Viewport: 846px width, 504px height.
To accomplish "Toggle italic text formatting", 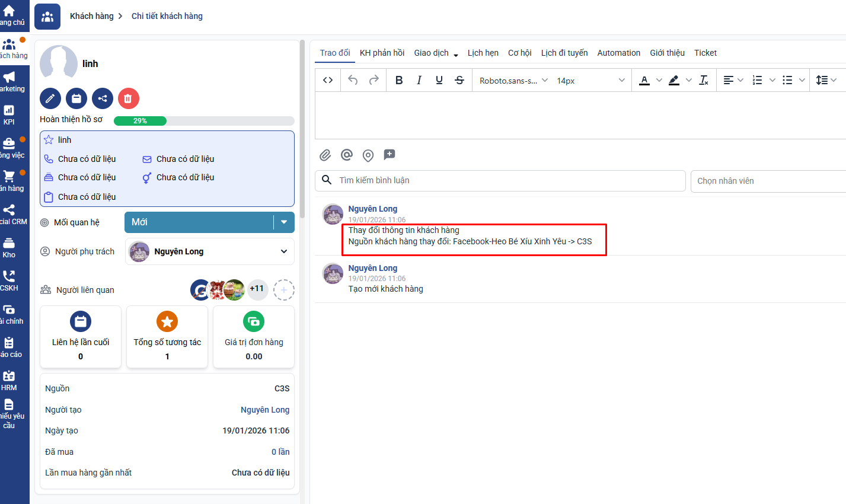I will pyautogui.click(x=419, y=80).
